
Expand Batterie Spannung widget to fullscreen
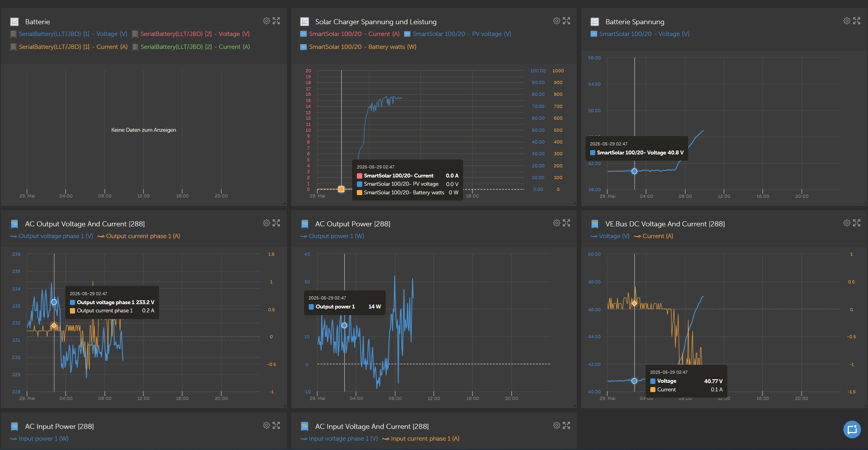[857, 21]
